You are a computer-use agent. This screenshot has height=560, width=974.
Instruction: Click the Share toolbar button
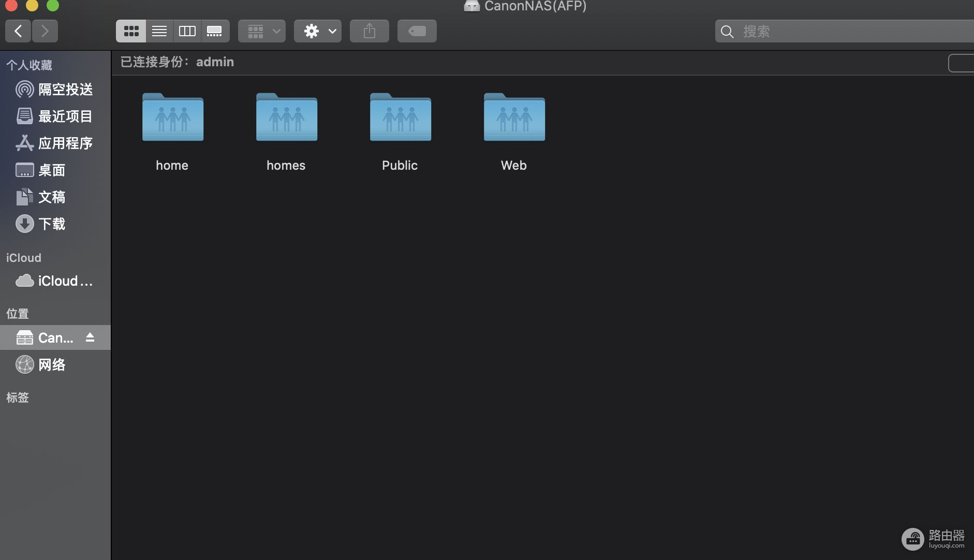(x=370, y=31)
